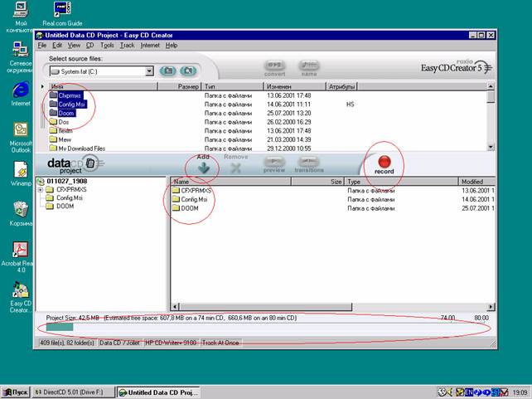This screenshot has width=532, height=399.
Task: Expand the CFXPRMXS tree node
Action: click(41, 190)
